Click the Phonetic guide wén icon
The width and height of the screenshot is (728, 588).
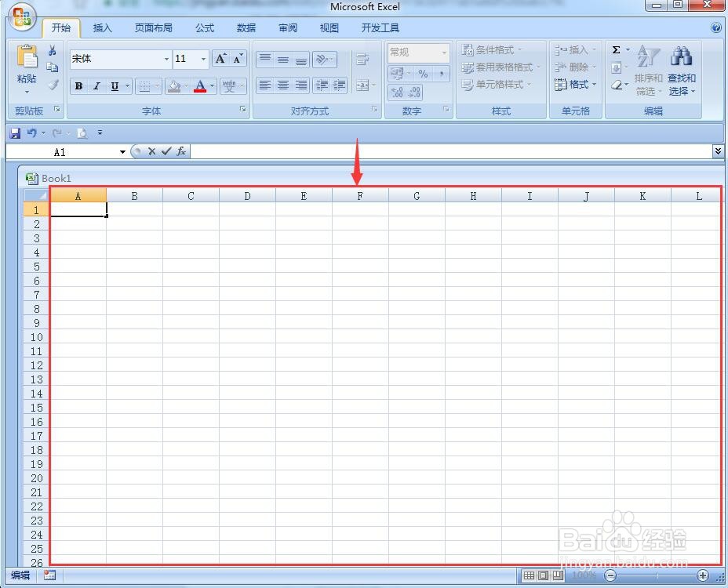point(229,86)
